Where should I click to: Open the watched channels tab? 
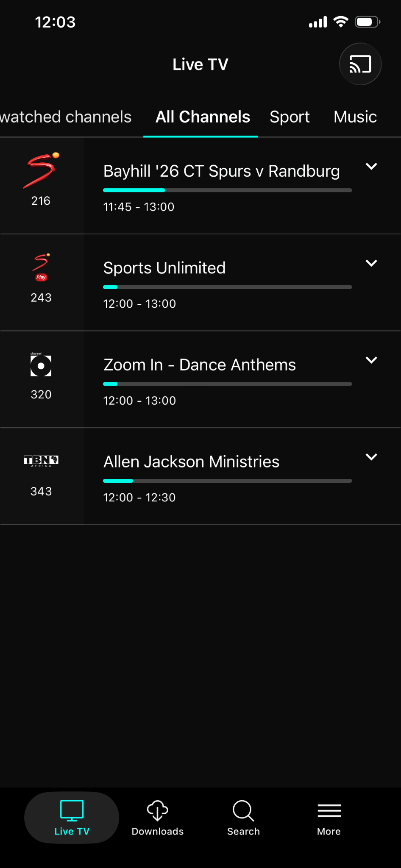66,117
